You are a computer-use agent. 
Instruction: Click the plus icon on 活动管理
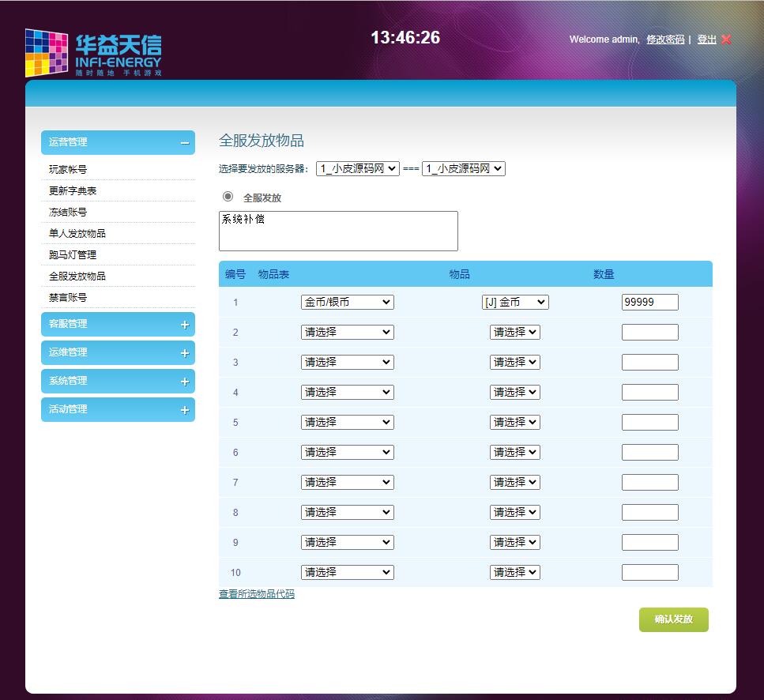pyautogui.click(x=184, y=409)
